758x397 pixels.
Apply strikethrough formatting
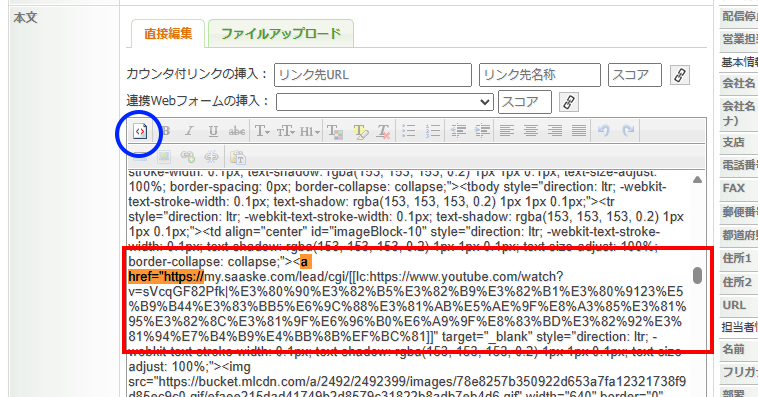[x=236, y=131]
